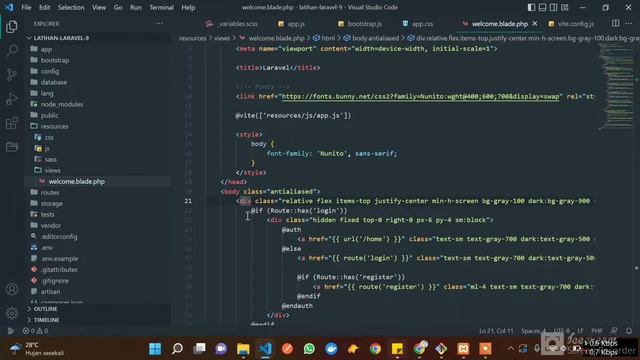This screenshot has height=360, width=640.
Task: Open Windows Start button
Action: [x=155, y=349]
